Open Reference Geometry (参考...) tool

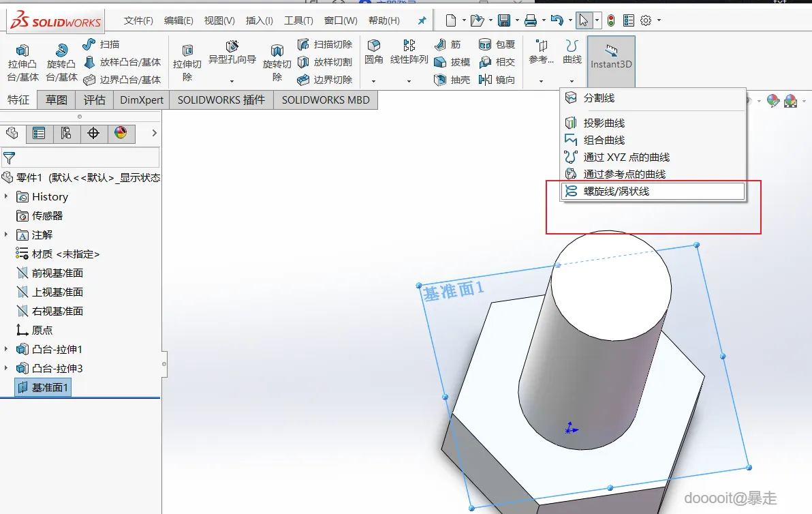coord(541,52)
